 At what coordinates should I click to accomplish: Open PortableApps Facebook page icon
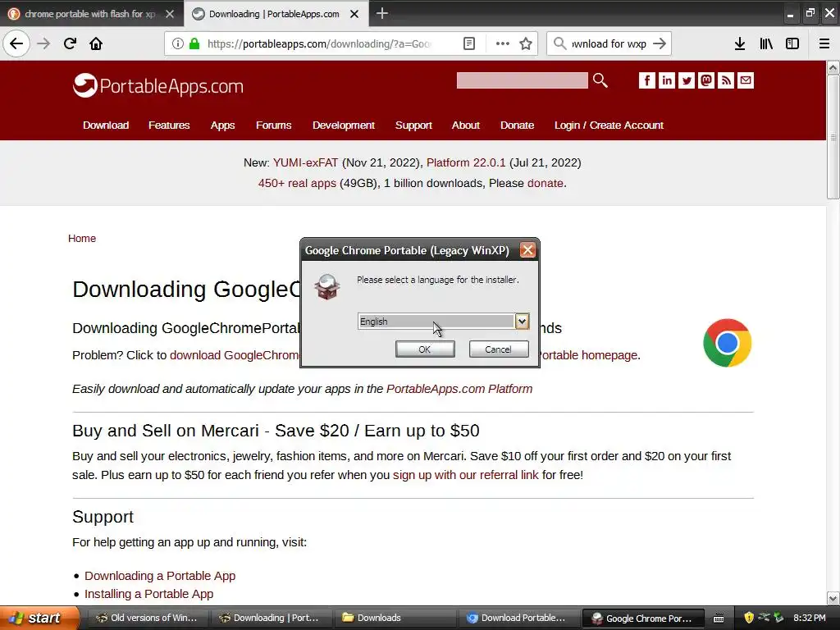tap(647, 80)
